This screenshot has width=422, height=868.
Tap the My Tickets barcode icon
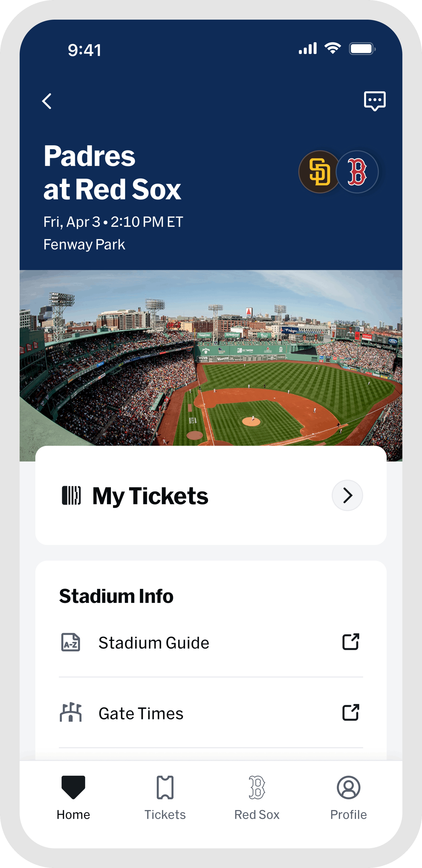71,495
